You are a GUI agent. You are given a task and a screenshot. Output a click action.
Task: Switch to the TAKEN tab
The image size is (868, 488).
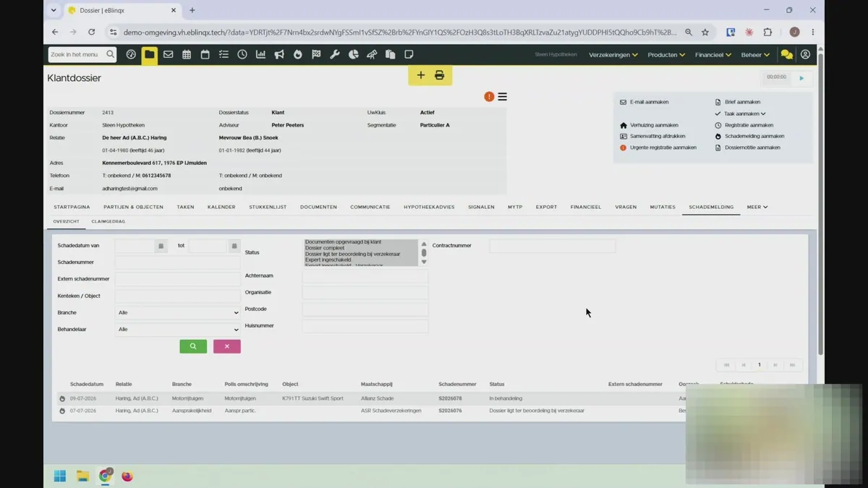click(x=185, y=207)
